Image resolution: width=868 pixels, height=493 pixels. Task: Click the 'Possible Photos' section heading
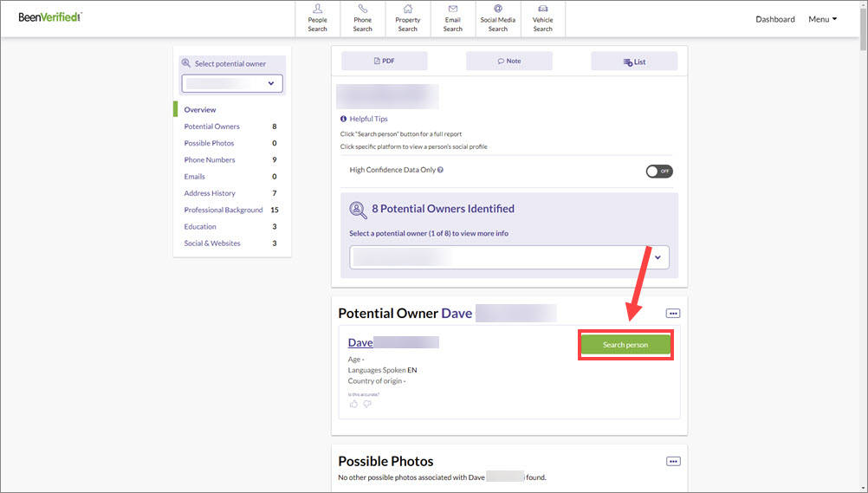pyautogui.click(x=385, y=461)
